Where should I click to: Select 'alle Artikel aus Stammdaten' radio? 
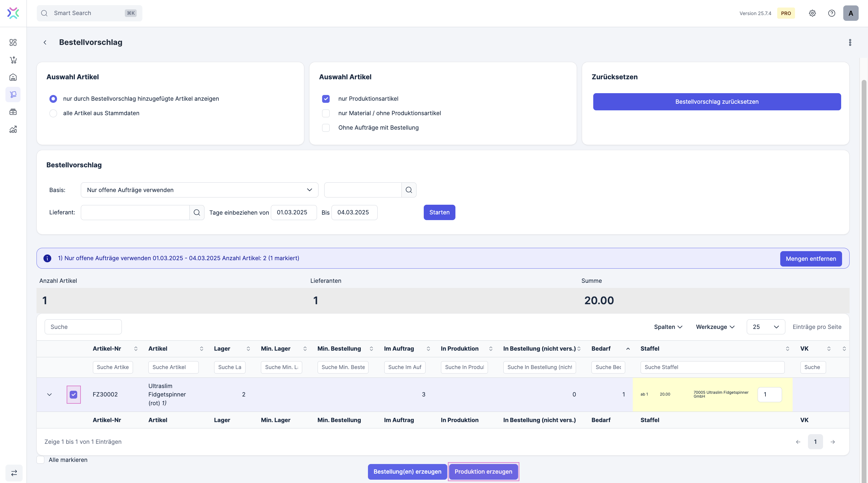[x=53, y=113]
